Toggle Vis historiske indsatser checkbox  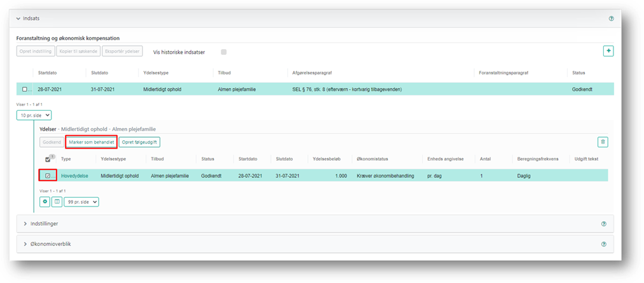click(223, 52)
